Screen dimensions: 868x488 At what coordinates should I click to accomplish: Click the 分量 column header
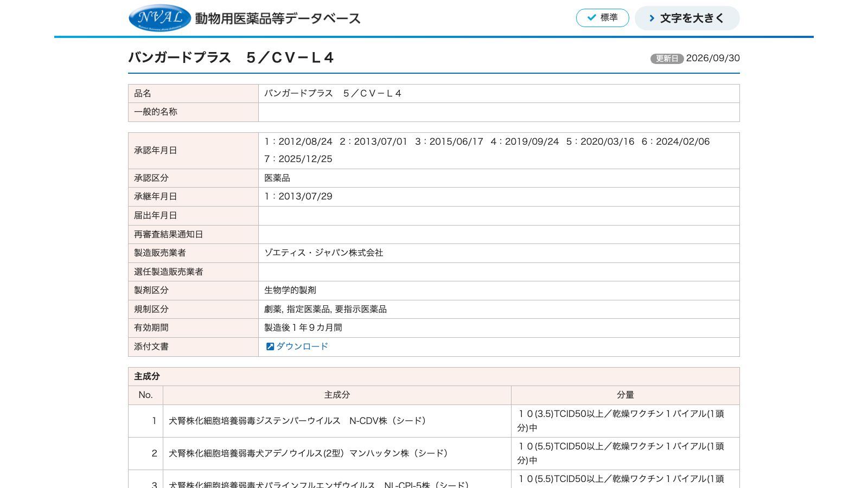click(626, 395)
